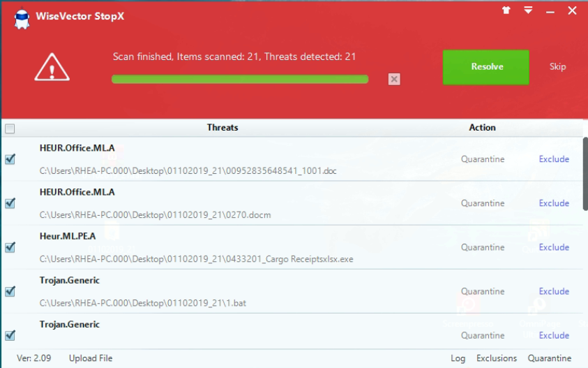
Task: Uncheck the last visible Trojan.Generic checkbox
Action: (x=10, y=335)
